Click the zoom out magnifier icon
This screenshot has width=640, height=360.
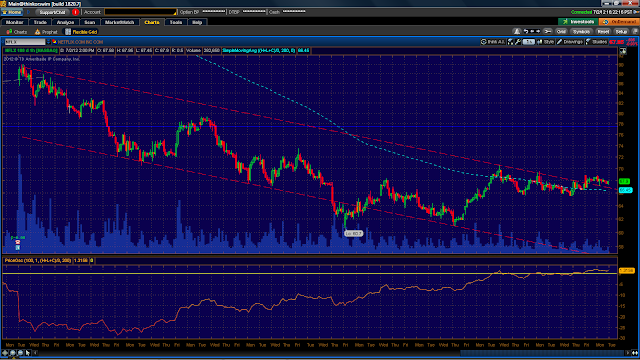20,353
